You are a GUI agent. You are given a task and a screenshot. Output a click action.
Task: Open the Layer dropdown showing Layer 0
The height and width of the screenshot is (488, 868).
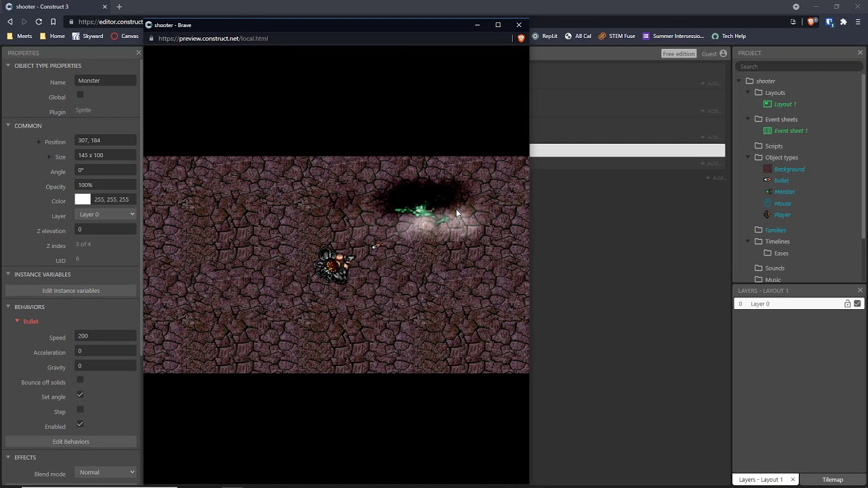(106, 214)
